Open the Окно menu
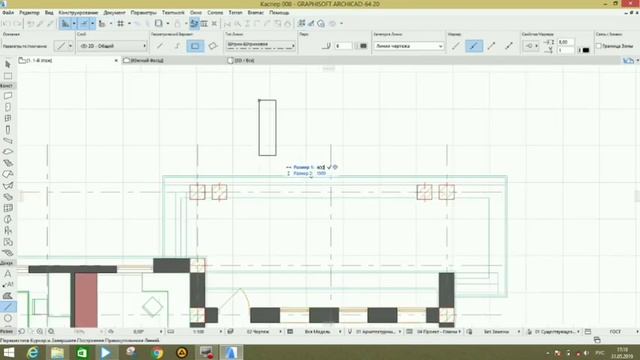Screen dimensions: 640x360 pos(196,13)
